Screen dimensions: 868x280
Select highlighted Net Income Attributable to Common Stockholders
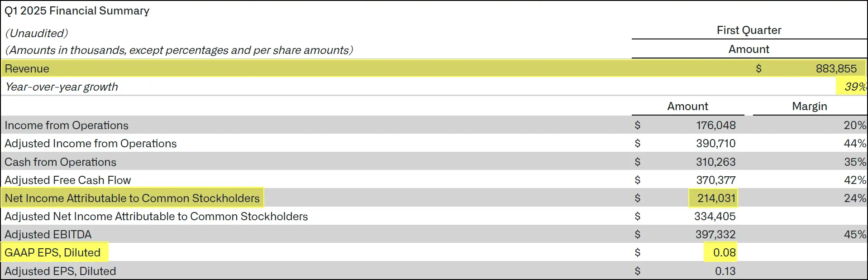point(132,198)
